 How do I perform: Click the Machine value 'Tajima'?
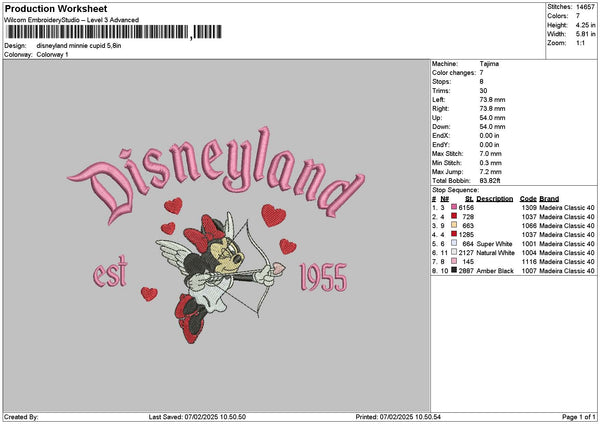pyautogui.click(x=489, y=64)
